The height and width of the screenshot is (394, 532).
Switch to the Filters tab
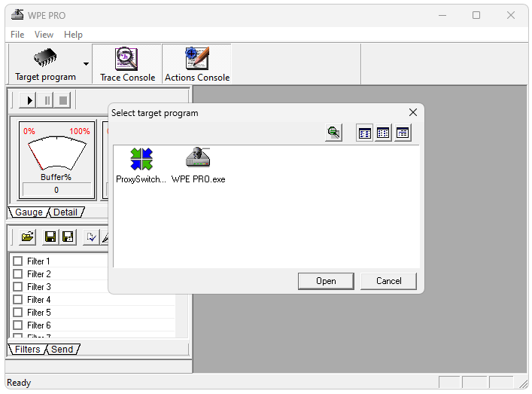[28, 350]
